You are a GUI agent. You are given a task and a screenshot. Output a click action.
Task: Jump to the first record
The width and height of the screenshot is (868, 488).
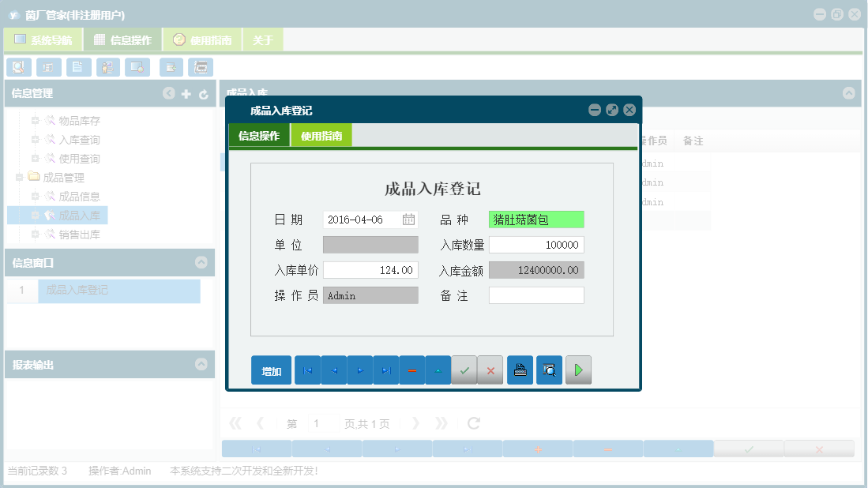click(x=307, y=370)
